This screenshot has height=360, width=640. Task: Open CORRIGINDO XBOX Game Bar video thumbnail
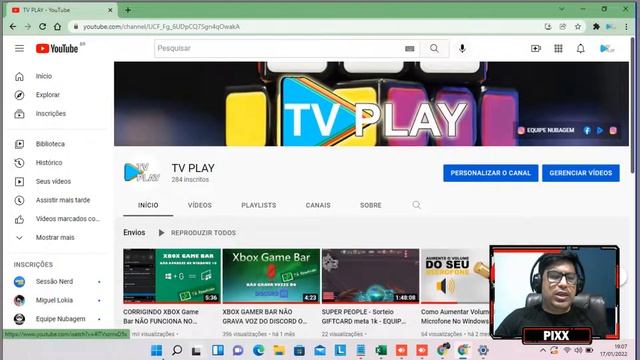(172, 276)
